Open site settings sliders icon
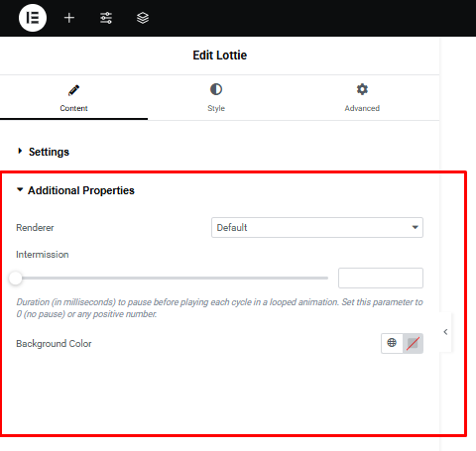The image size is (476, 451). tap(106, 18)
